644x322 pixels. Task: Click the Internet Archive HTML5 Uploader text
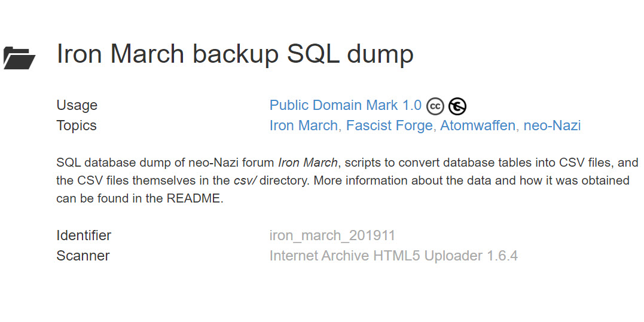[393, 256]
